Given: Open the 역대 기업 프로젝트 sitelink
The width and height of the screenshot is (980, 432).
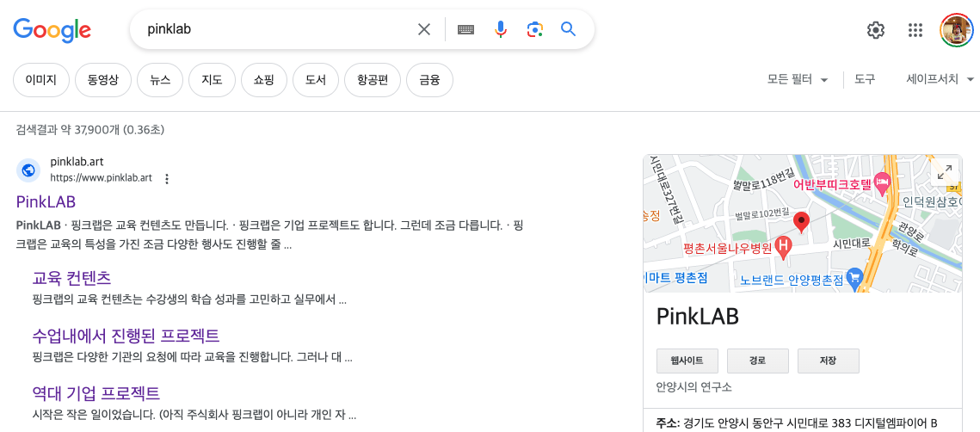Looking at the screenshot, I should click(x=96, y=394).
